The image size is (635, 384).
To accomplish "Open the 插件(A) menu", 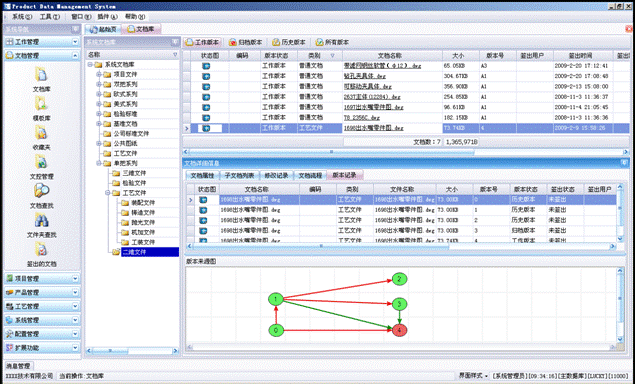I will pyautogui.click(x=107, y=17).
